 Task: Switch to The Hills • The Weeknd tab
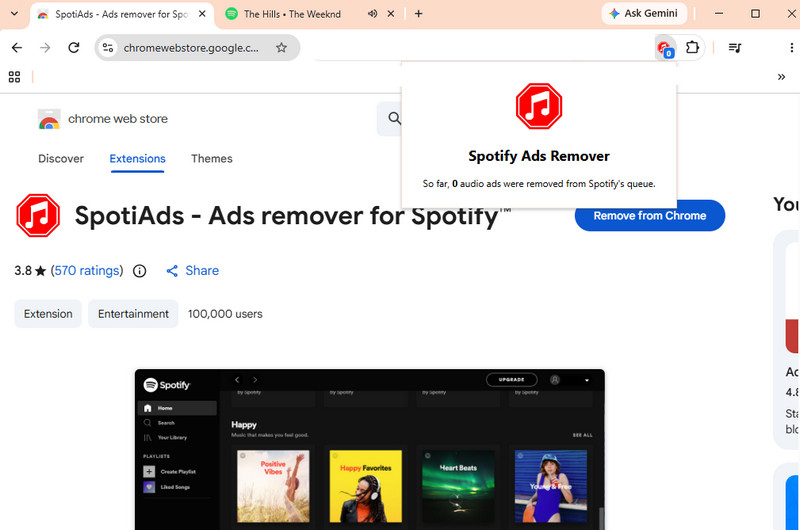(292, 14)
